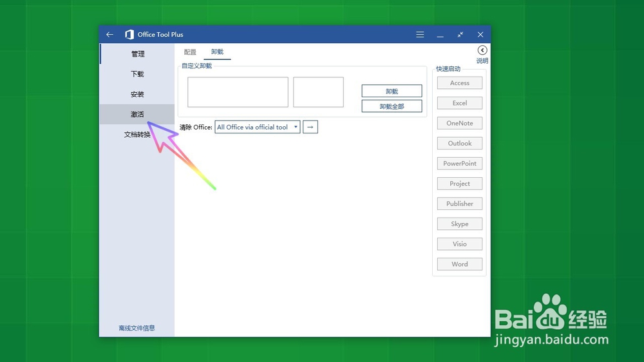Select the 安装 sidebar item
Screen dimensions: 644x362
click(x=137, y=94)
